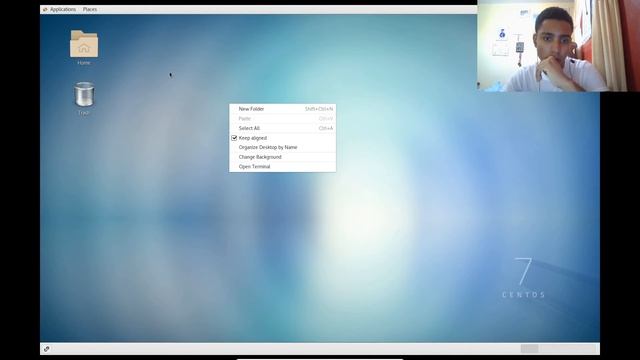Toggle the Keep aligned checkbox

(x=234, y=138)
